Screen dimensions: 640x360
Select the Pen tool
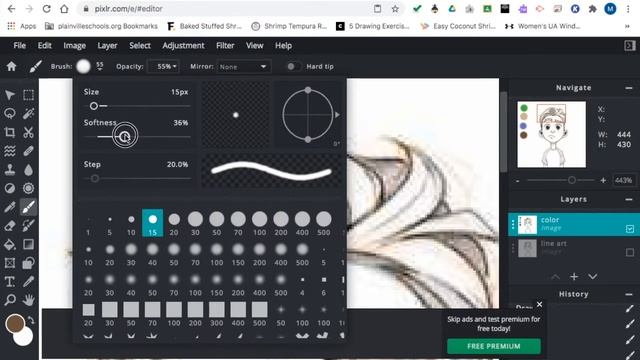(x=10, y=207)
